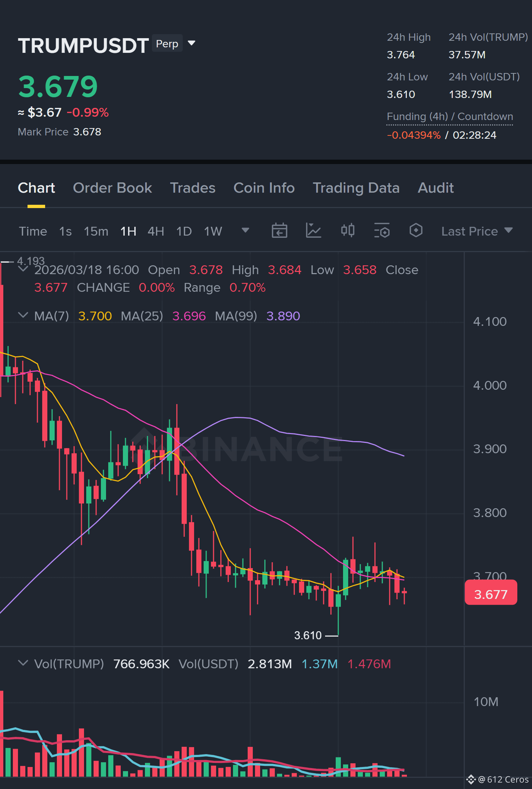532x789 pixels.
Task: Click the red 3.677 price marker
Action: pos(491,592)
